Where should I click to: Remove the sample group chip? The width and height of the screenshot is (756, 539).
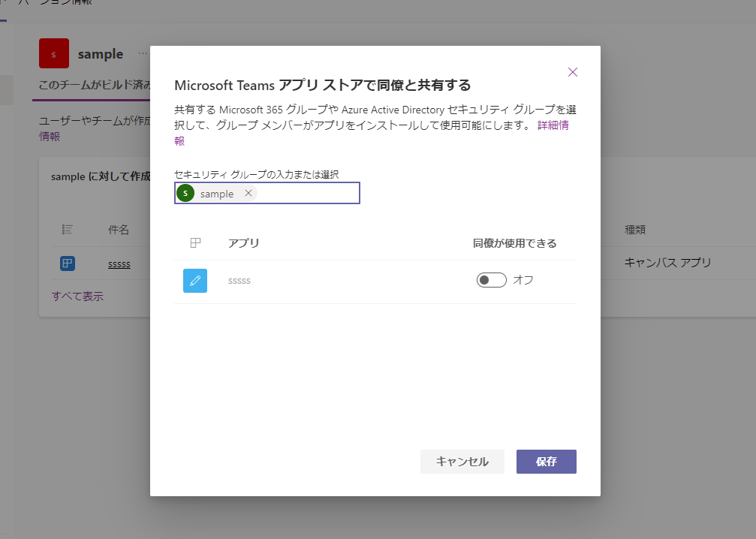248,193
